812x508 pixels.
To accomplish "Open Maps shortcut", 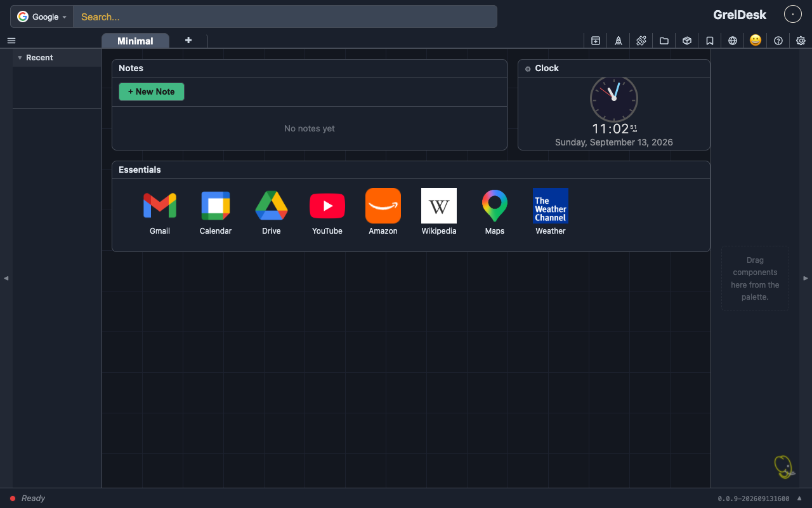I will 495,213.
